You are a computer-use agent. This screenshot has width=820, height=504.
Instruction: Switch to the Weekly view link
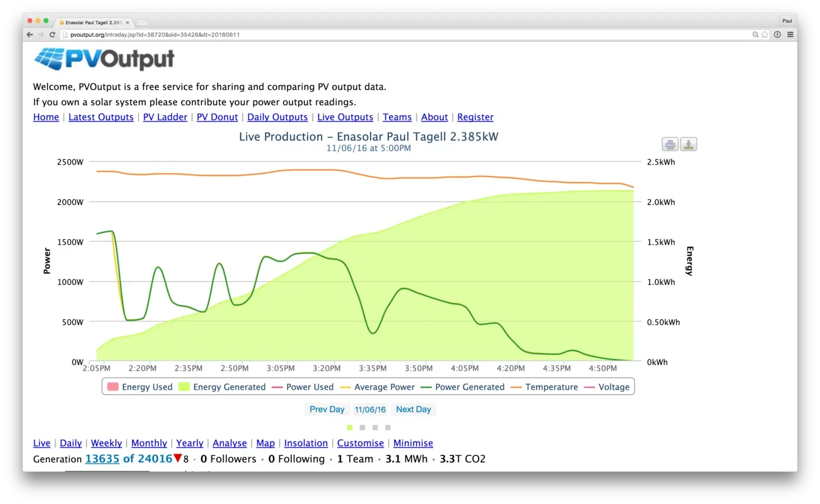pos(107,443)
